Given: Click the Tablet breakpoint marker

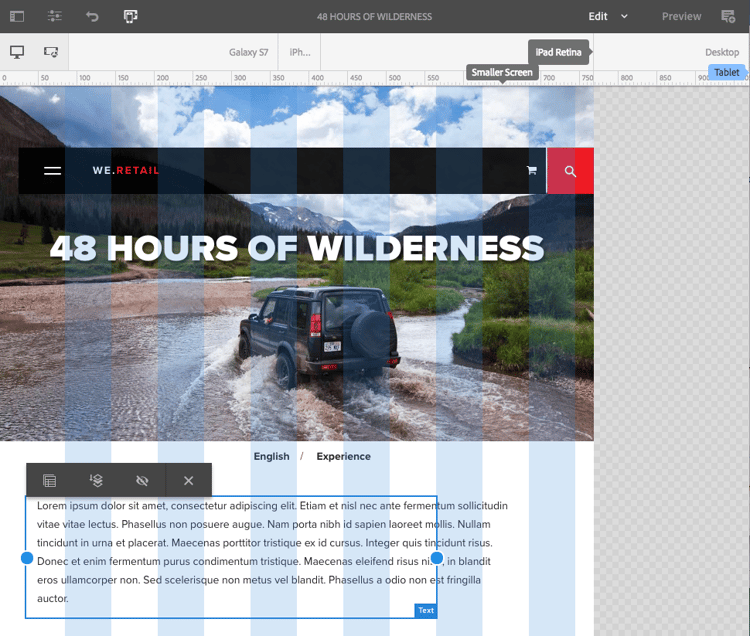Looking at the screenshot, I should click(727, 72).
